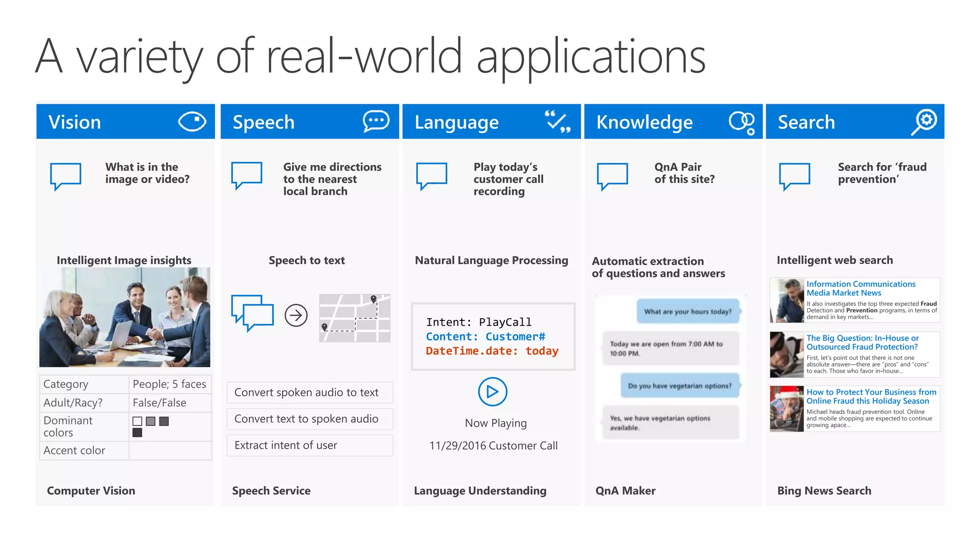The height and width of the screenshot is (551, 980).
Task: Click 'Yes, we have vegetarian options' reply
Action: point(671,423)
